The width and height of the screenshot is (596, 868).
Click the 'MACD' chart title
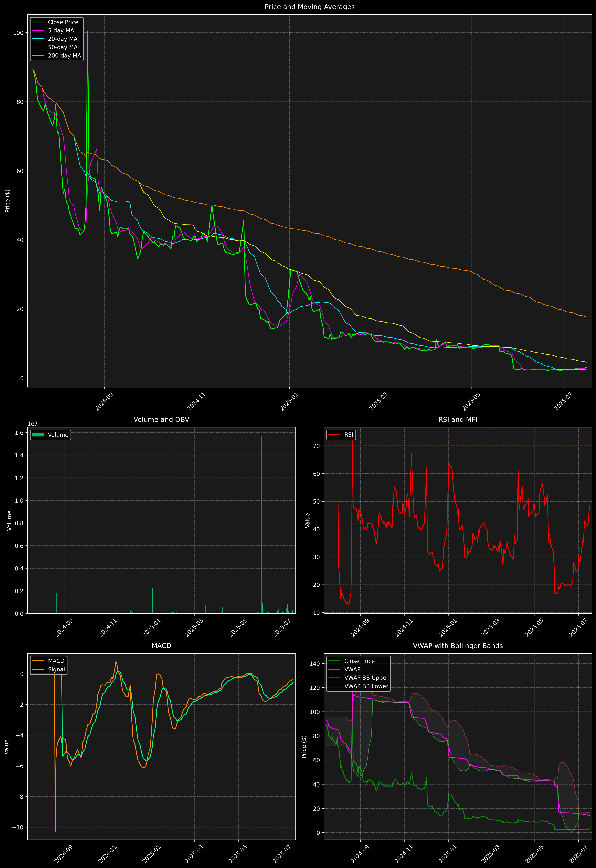(161, 646)
